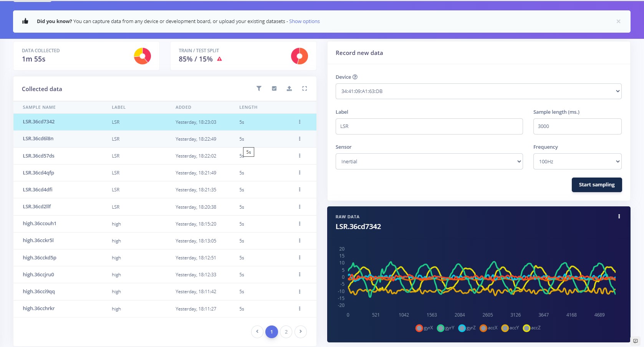Select page 1 in pagination
This screenshot has width=644, height=347.
(272, 332)
